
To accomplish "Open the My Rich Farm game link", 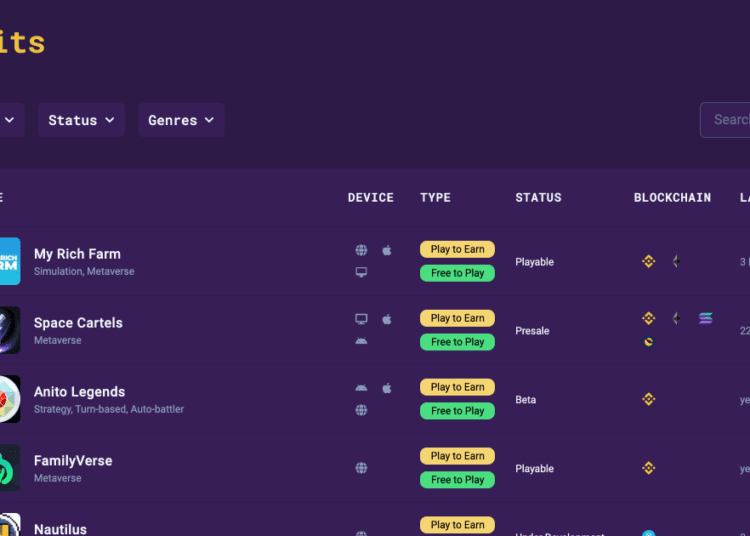I will pyautogui.click(x=77, y=254).
